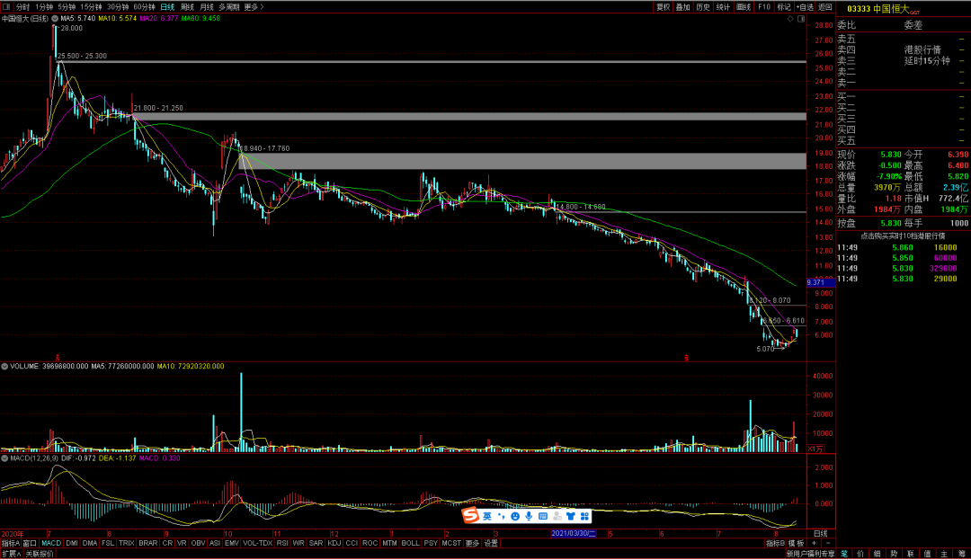Select 1分钟 period
971x560 pixels.
[x=44, y=7]
